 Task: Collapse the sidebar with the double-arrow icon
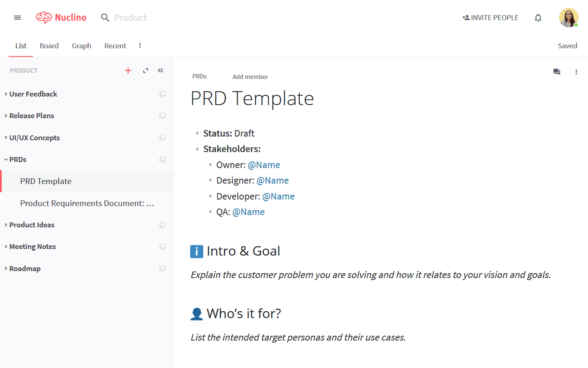point(160,70)
